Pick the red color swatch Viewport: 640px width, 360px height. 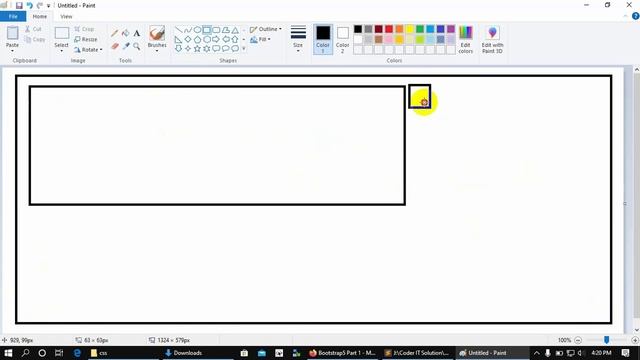tap(389, 29)
